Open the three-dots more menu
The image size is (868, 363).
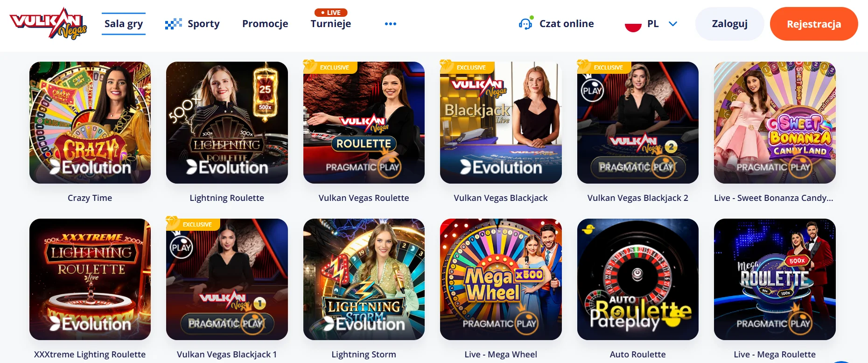click(x=390, y=24)
